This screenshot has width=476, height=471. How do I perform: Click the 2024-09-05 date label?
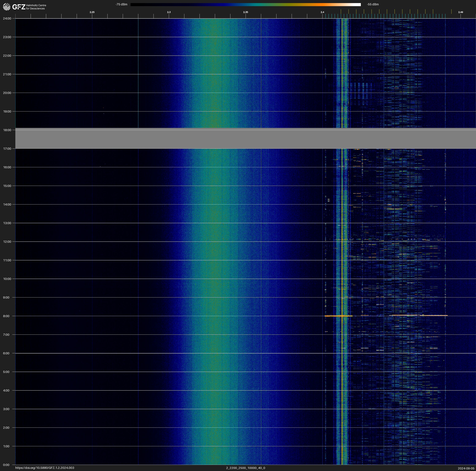[466, 468]
